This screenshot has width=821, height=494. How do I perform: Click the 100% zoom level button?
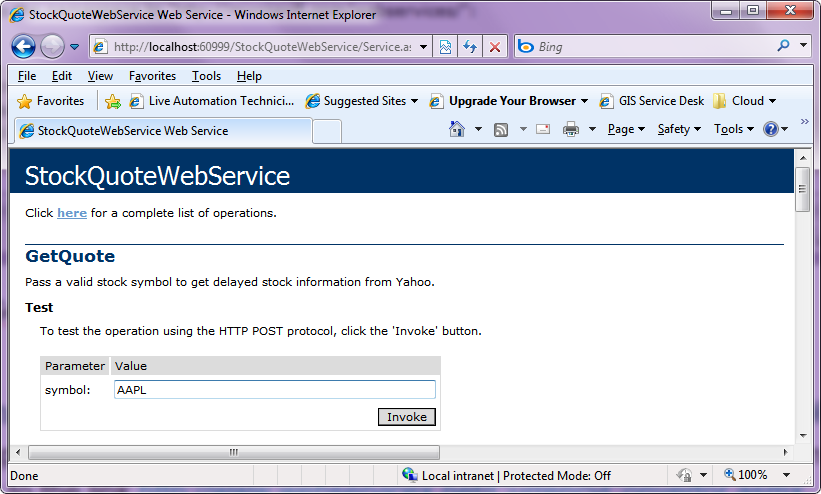[x=746, y=475]
